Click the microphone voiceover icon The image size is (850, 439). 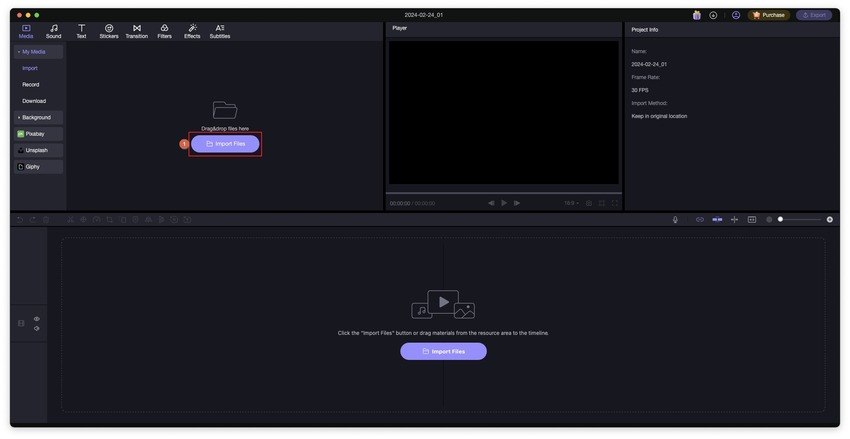(675, 219)
